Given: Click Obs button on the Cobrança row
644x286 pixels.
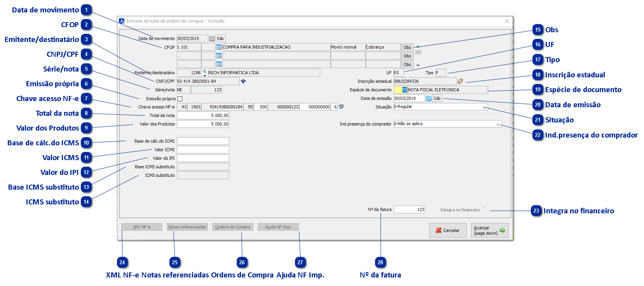Looking at the screenshot, I should tap(407, 47).
